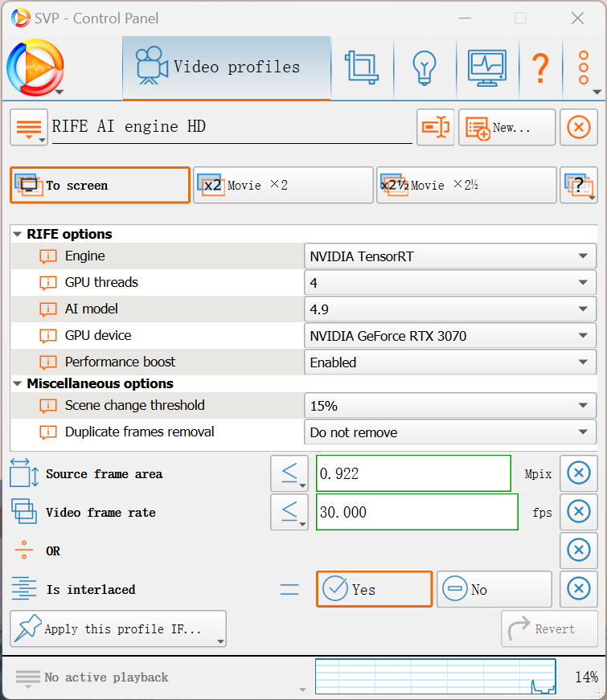Click the New... profile button
The width and height of the screenshot is (607, 700).
(x=507, y=127)
